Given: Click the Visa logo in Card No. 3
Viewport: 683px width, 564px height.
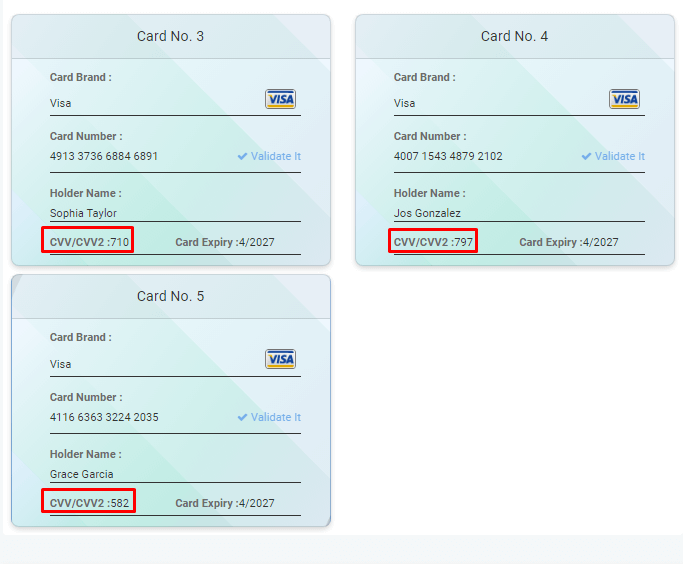Looking at the screenshot, I should 280,99.
